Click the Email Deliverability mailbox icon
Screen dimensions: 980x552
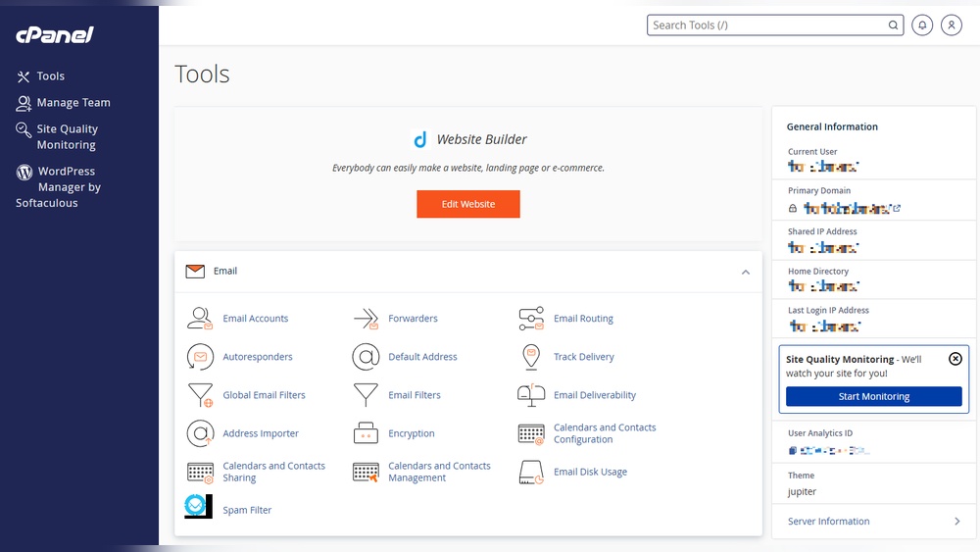point(531,395)
